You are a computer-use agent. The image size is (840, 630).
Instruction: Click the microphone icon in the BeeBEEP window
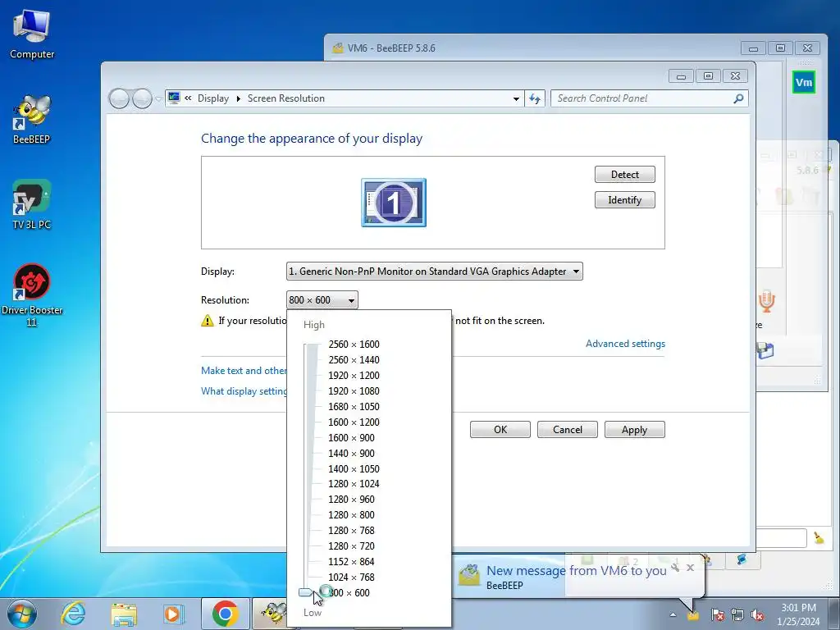[767, 301]
